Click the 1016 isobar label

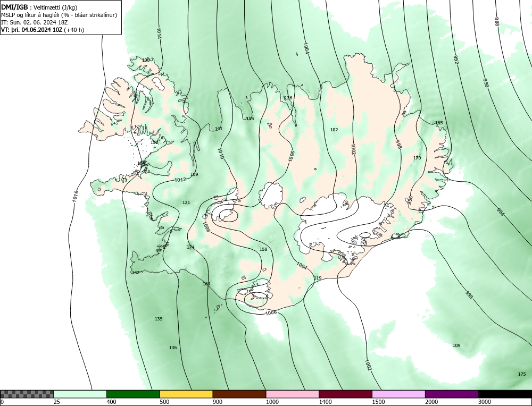tap(76, 197)
